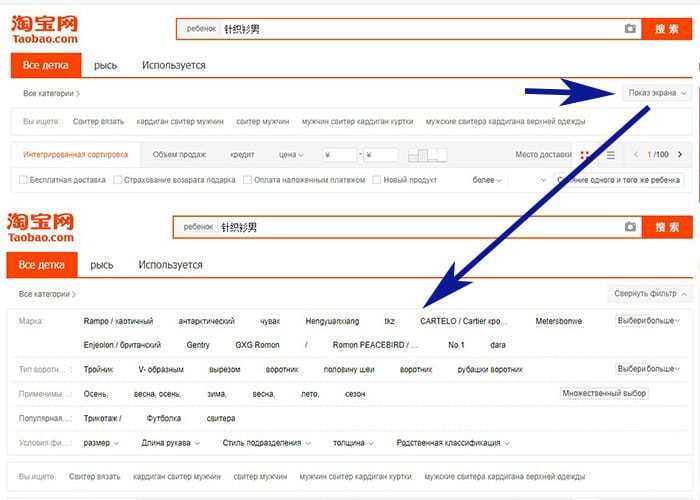Expand the Показ экрана filter dropdown
This screenshot has width=700, height=500.
click(656, 93)
